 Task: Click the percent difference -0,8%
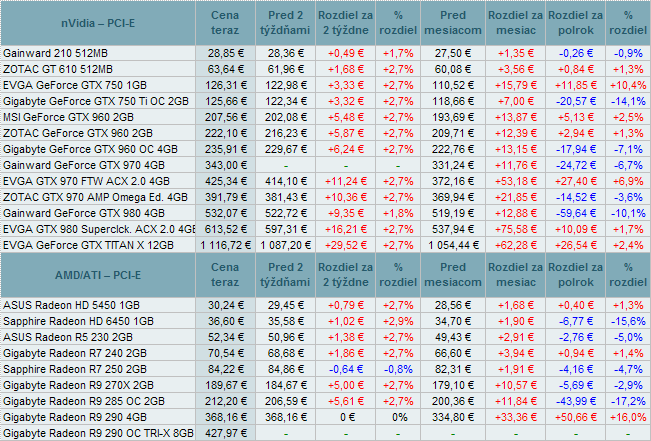coord(398,369)
